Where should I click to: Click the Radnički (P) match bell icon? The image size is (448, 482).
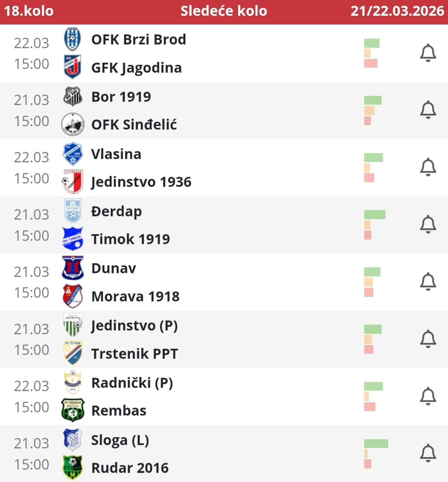click(428, 396)
